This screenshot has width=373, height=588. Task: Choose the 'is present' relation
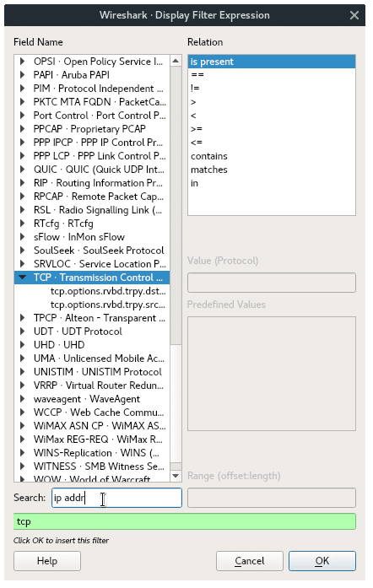tap(272, 62)
